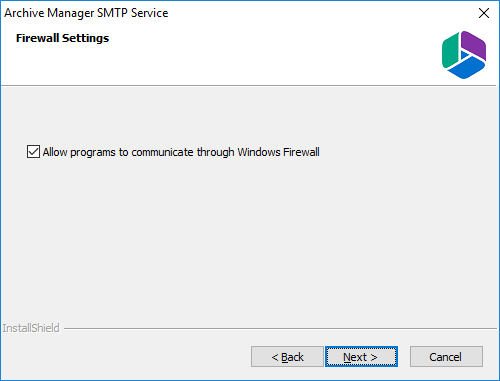Click the Archive Manager hexagon logo
The width and height of the screenshot is (500, 381).
(x=464, y=55)
